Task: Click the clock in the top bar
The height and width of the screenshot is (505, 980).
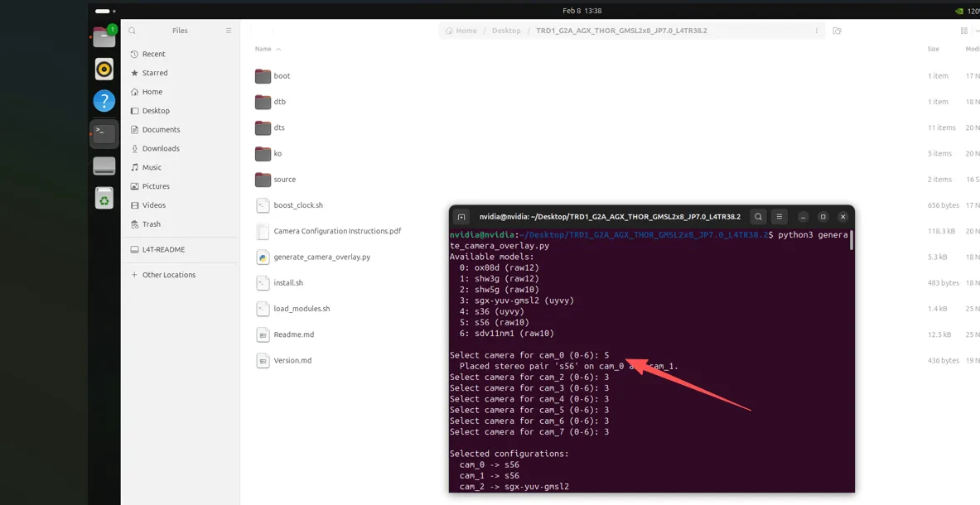Action: pyautogui.click(x=582, y=11)
